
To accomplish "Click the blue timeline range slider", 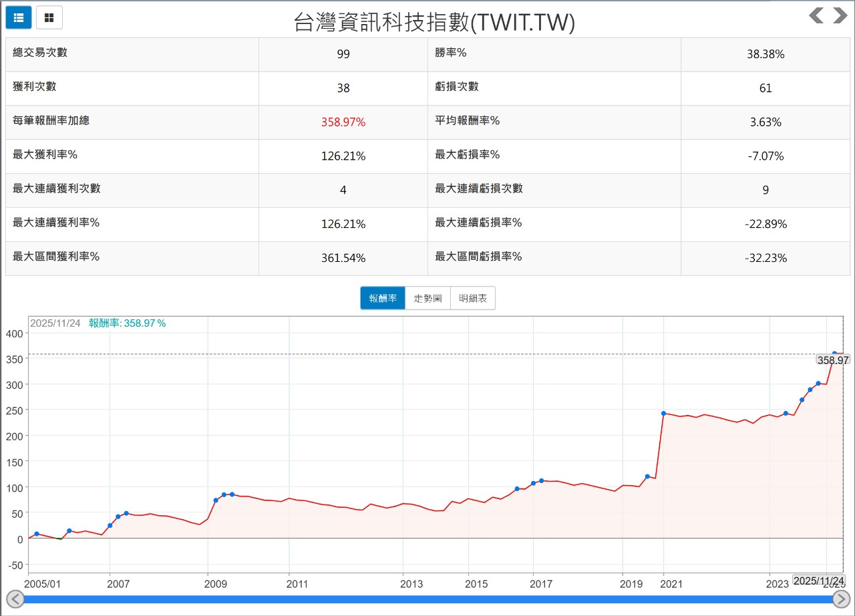I will [x=427, y=598].
